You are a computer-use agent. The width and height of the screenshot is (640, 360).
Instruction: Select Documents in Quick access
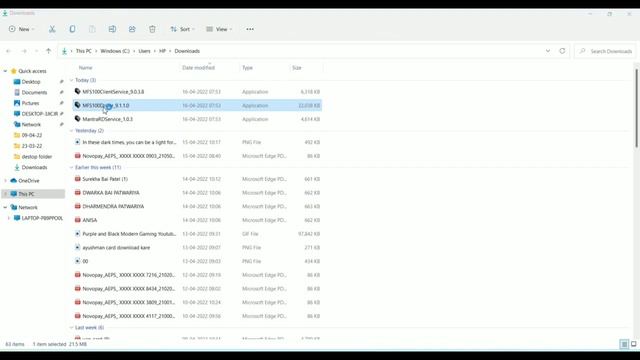34,92
